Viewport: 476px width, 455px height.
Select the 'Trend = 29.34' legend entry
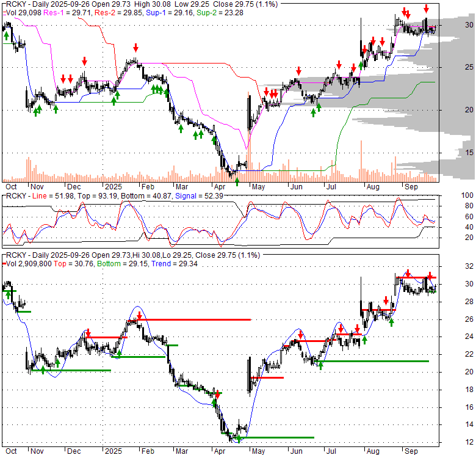tap(175, 264)
